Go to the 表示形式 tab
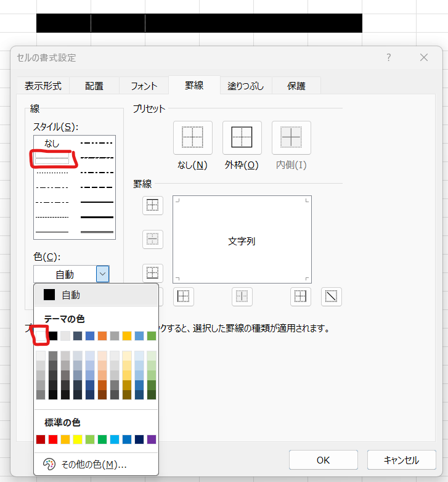 (x=43, y=86)
